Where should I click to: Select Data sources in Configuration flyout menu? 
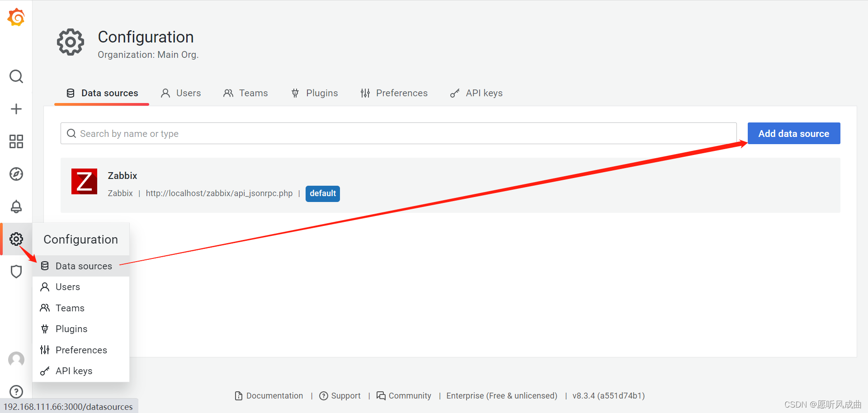pos(81,266)
